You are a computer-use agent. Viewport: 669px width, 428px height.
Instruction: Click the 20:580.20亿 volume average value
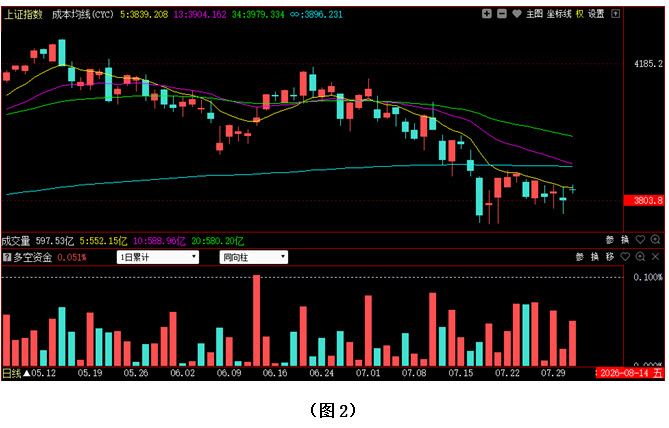pos(218,241)
